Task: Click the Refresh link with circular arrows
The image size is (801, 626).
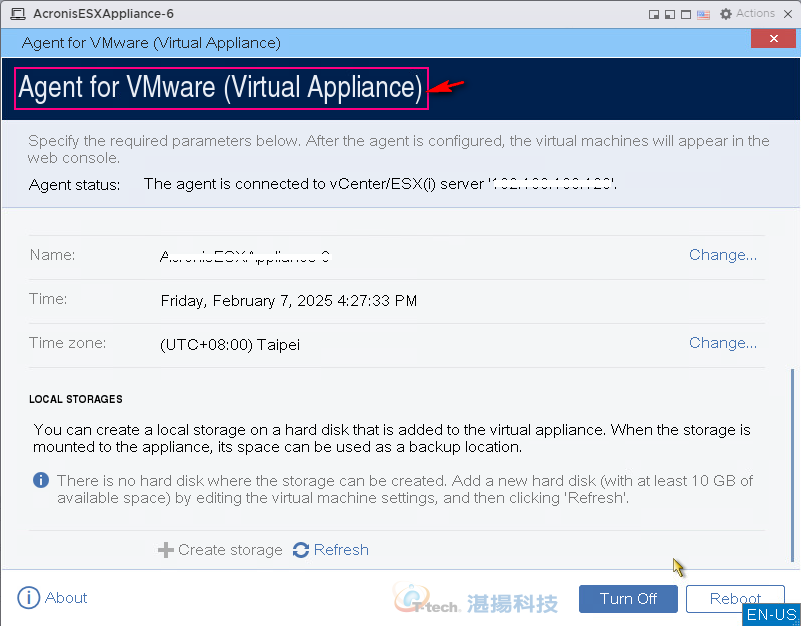Action: pyautogui.click(x=331, y=550)
